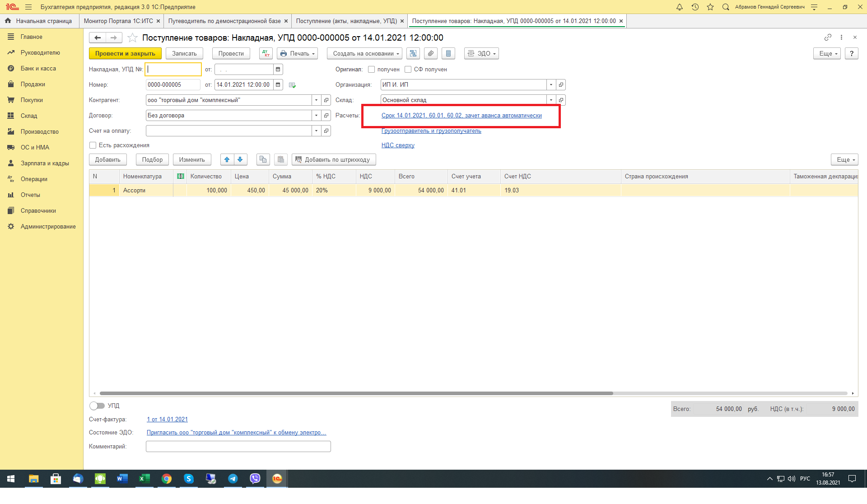Click the related documents structure icon
Image resolution: width=867 pixels, height=504 pixels.
[x=413, y=53]
